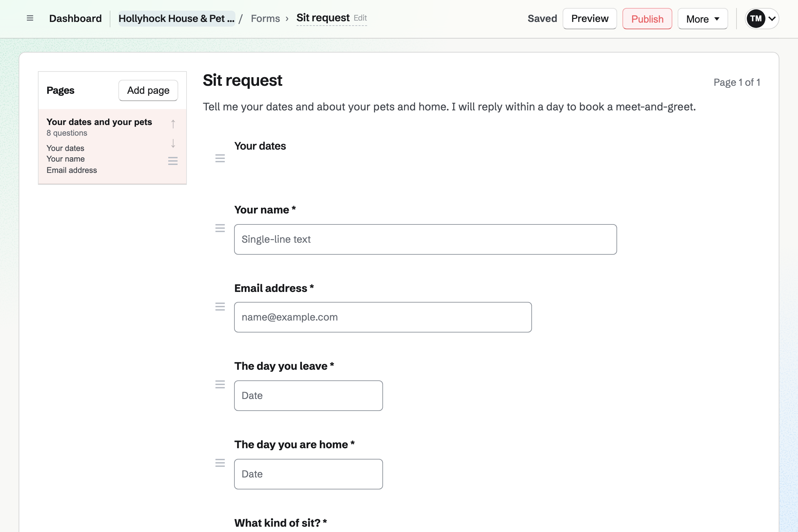The width and height of the screenshot is (798, 532).
Task: Jump to Your dates in page outline
Action: (x=65, y=148)
